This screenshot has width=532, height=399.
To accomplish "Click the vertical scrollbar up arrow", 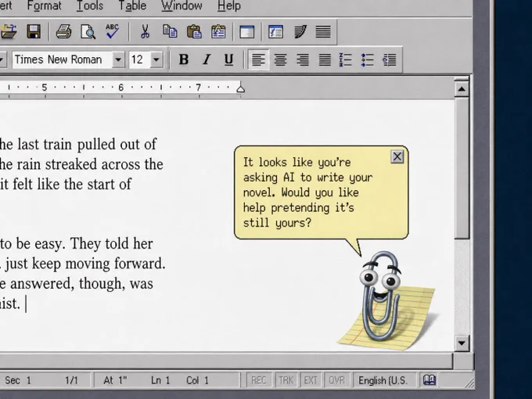I will [x=462, y=89].
